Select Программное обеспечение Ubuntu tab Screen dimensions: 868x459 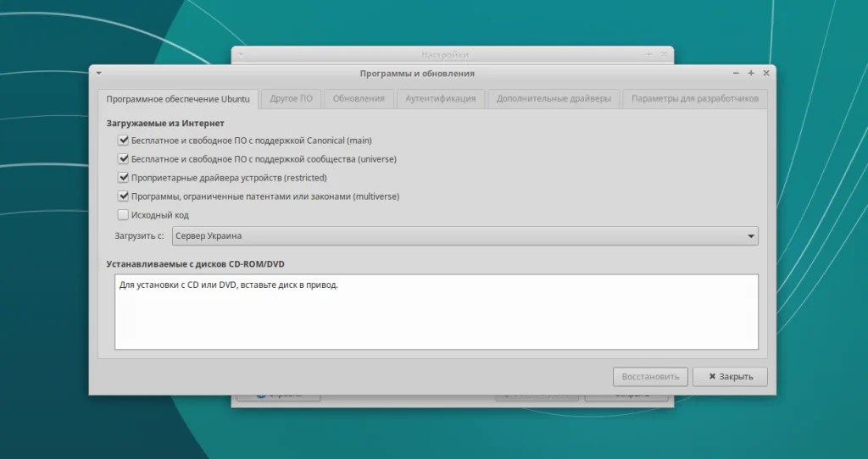[178, 100]
